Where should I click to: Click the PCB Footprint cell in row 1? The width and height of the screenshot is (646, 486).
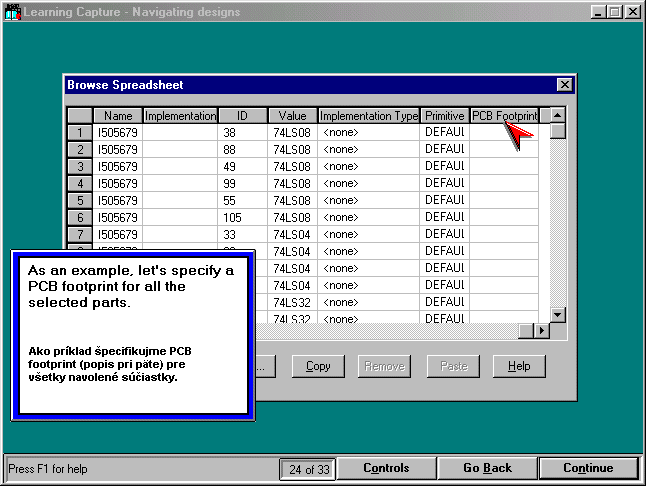[x=504, y=132]
